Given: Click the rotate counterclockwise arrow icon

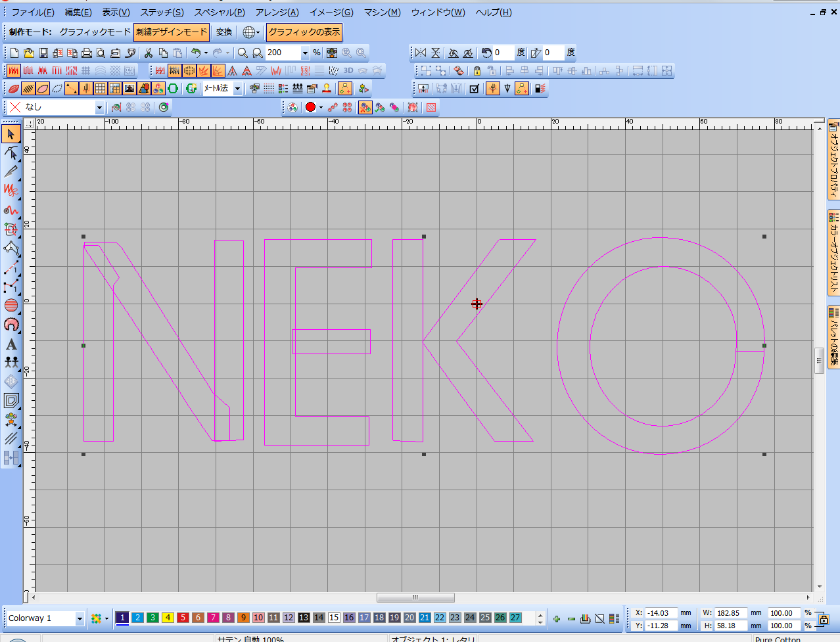Looking at the screenshot, I should (x=486, y=53).
